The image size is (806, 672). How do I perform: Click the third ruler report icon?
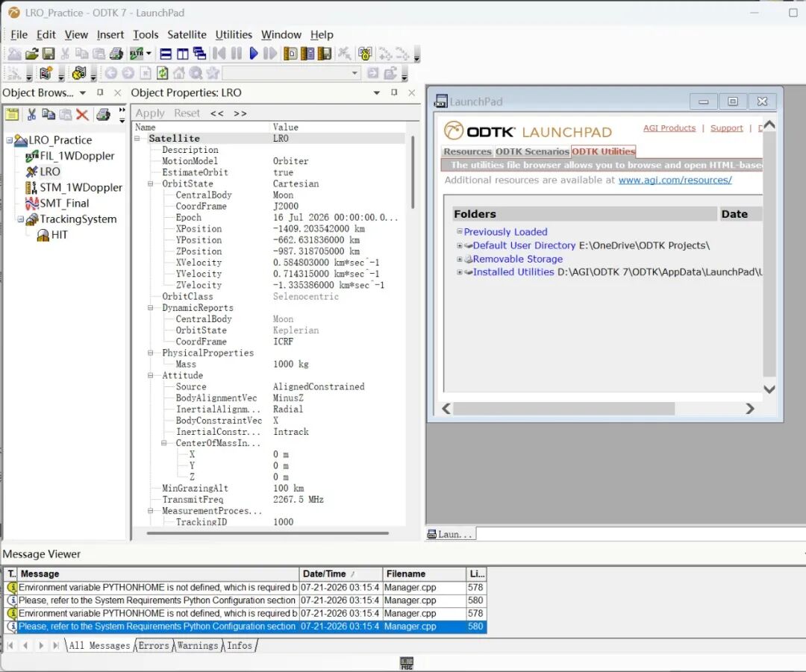[325, 54]
